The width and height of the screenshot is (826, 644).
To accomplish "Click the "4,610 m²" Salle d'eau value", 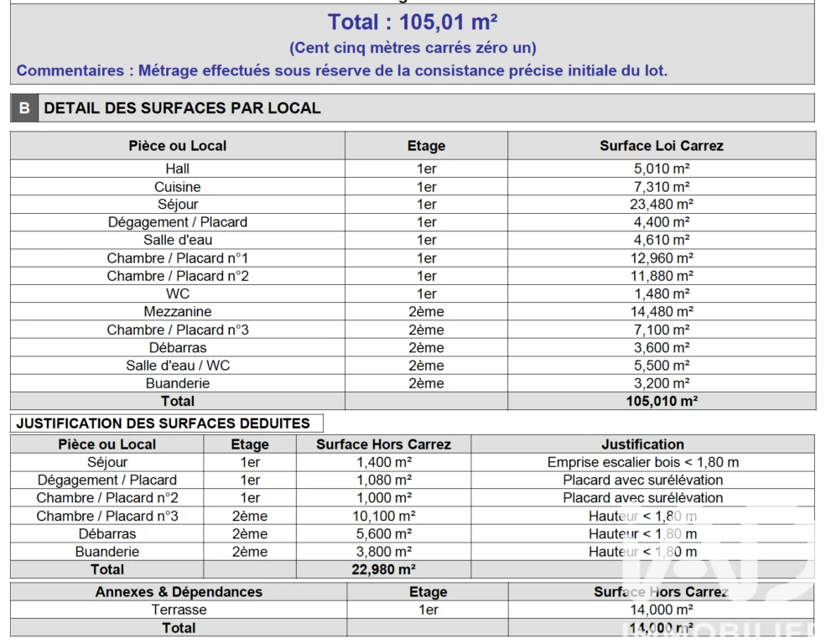I will tap(662, 240).
